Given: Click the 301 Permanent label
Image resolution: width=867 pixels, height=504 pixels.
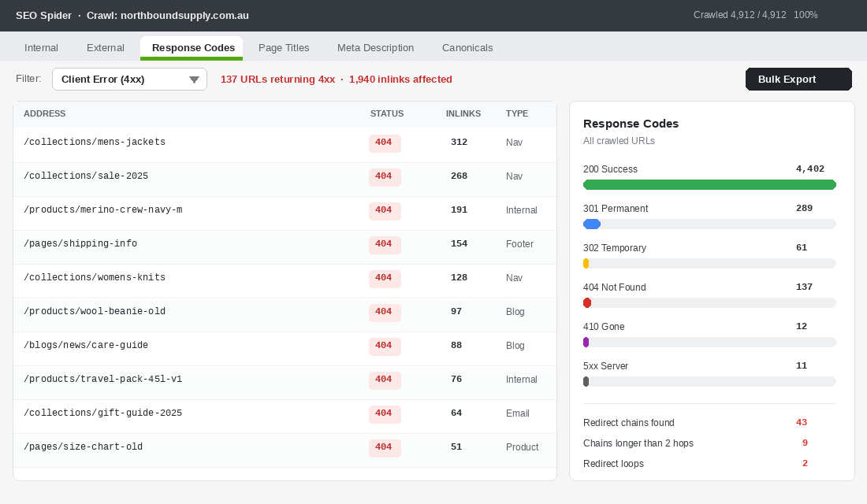Looking at the screenshot, I should (x=616, y=209).
